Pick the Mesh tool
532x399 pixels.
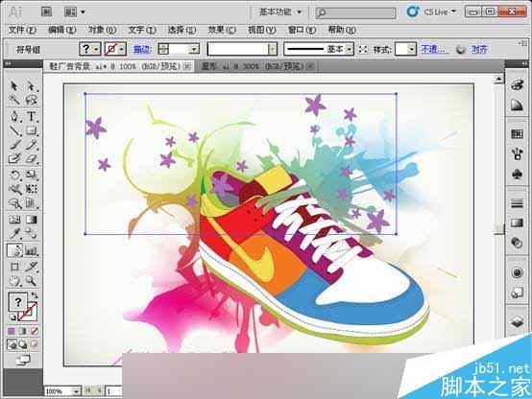point(13,220)
